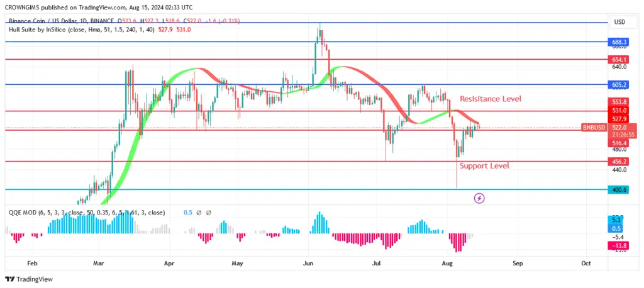644x288 pixels.
Task: Click the -13.8 QQE value label
Action: [x=620, y=245]
